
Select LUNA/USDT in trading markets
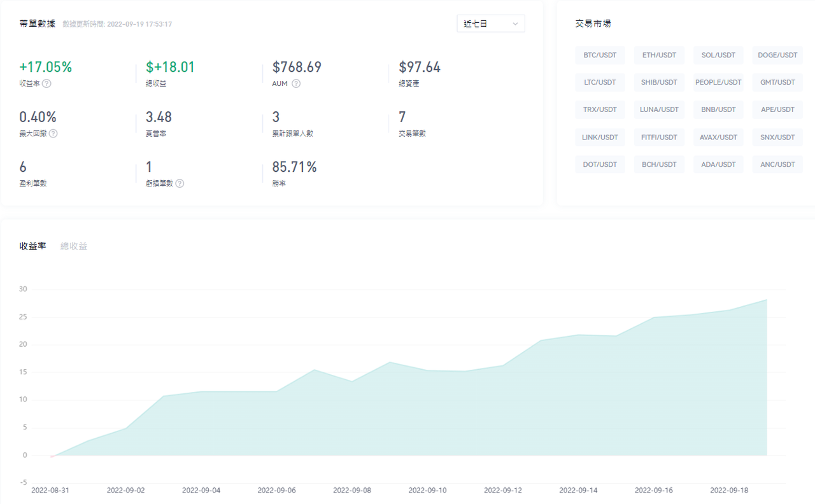point(659,109)
